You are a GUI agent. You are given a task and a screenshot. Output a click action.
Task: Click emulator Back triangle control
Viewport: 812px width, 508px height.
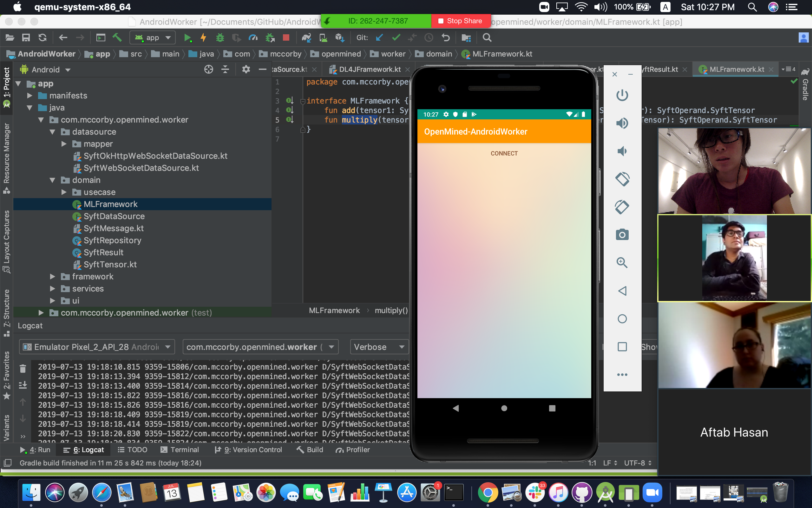click(622, 291)
